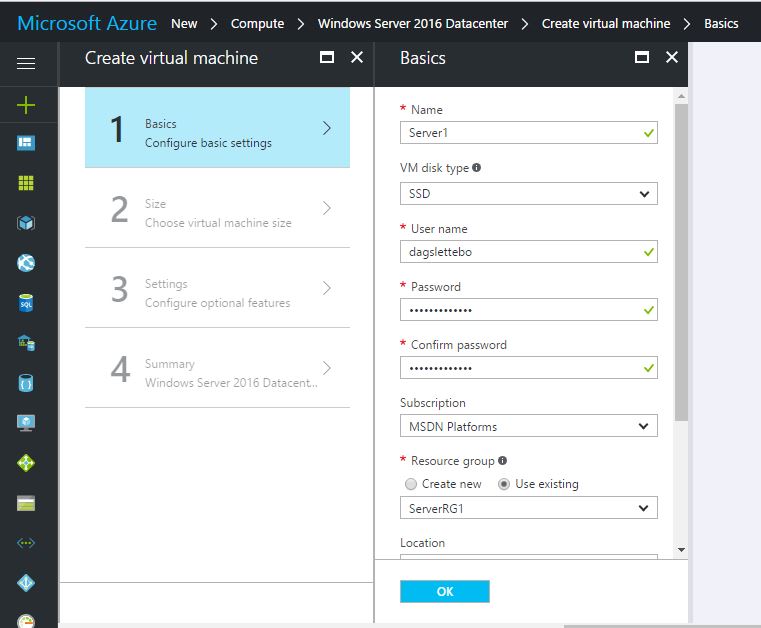Open Virtual machines monitor icon

(26, 422)
